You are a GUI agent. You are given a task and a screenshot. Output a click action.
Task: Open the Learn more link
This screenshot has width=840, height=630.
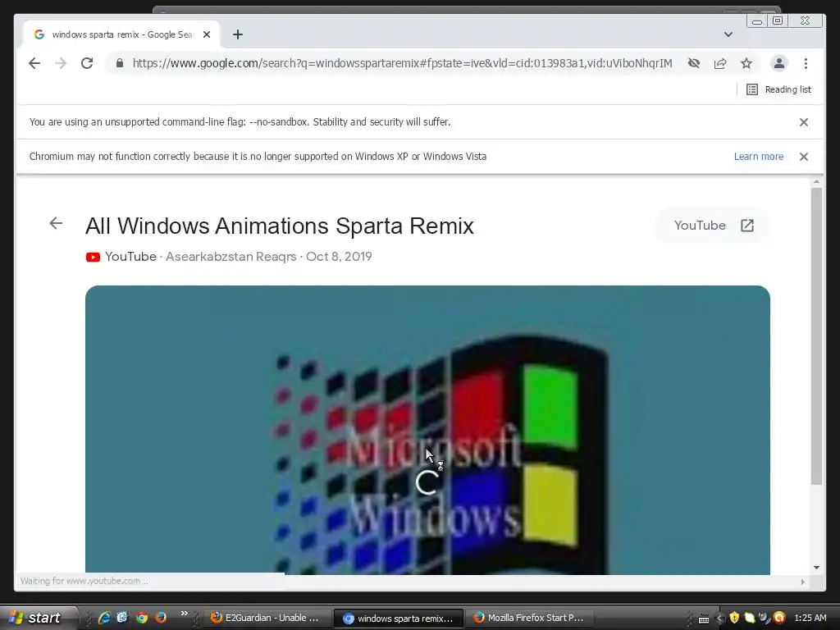[759, 157]
